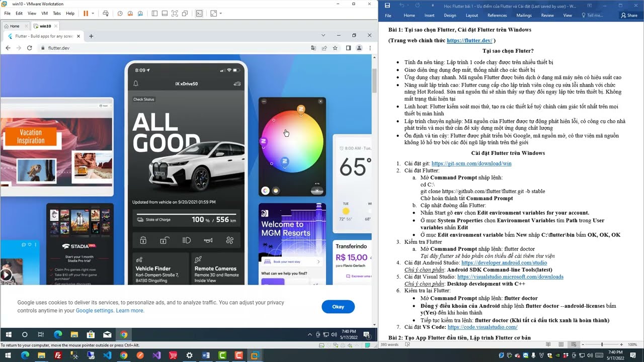The image size is (644, 362).
Task: Reload the flutter.dev page
Action: [30, 48]
